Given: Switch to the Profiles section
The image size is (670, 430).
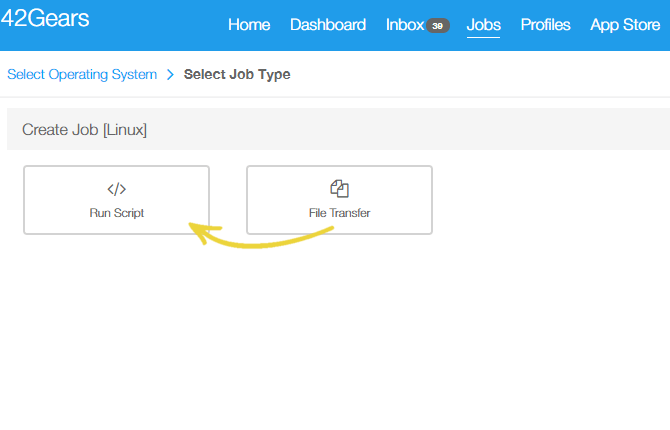Looking at the screenshot, I should pyautogui.click(x=545, y=25).
